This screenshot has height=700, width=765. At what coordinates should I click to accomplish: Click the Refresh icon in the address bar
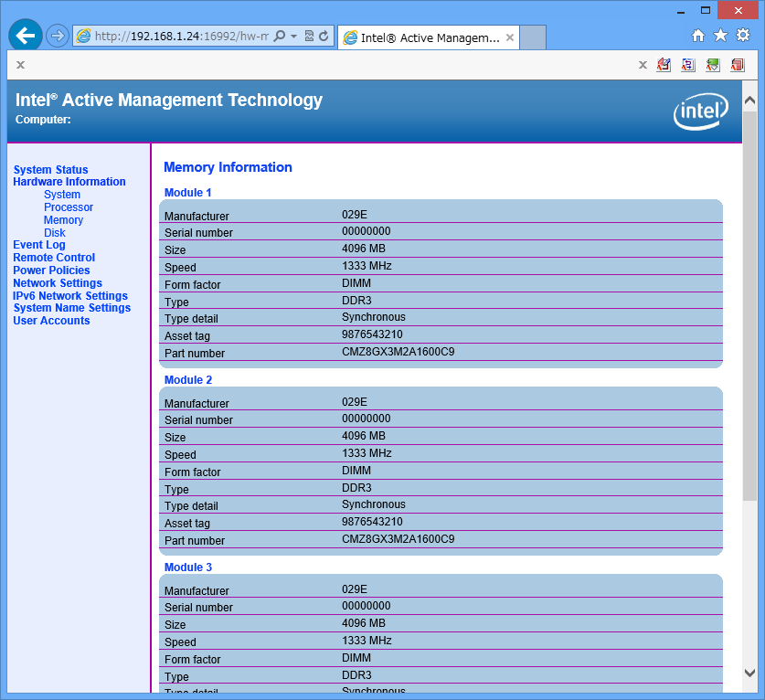324,37
